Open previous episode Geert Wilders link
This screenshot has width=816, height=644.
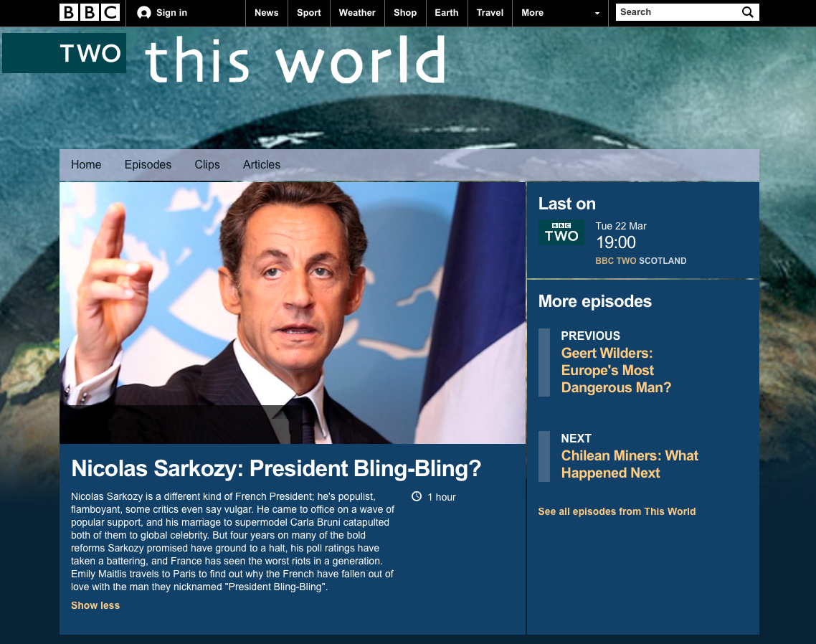point(616,370)
